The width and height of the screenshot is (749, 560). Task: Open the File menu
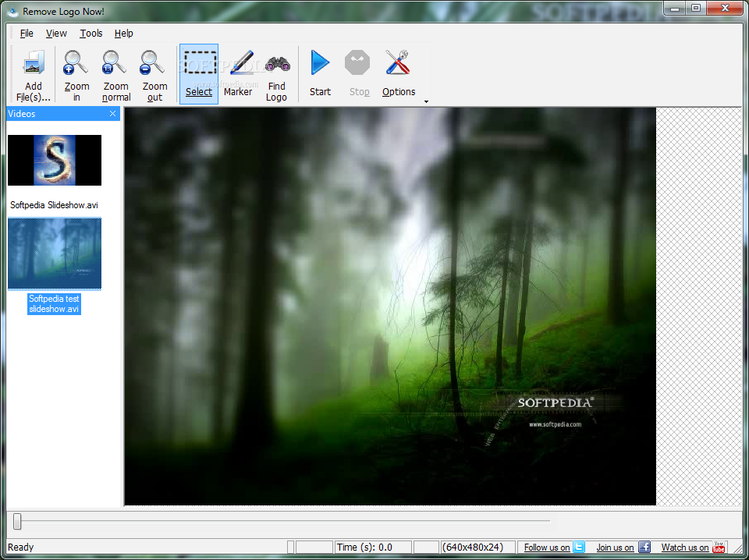coord(27,34)
